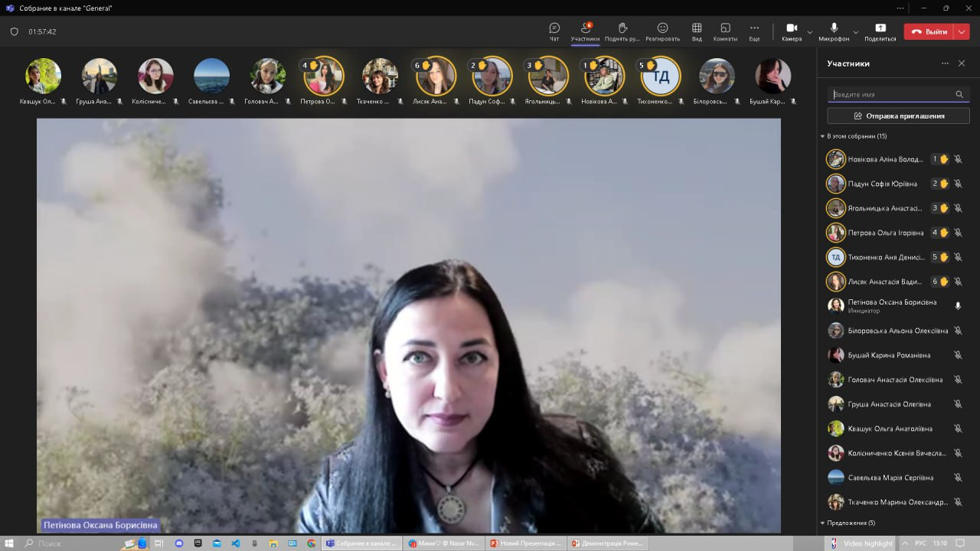Open microphone options dropdown arrow
Viewport: 980px width, 551px height.
[856, 32]
